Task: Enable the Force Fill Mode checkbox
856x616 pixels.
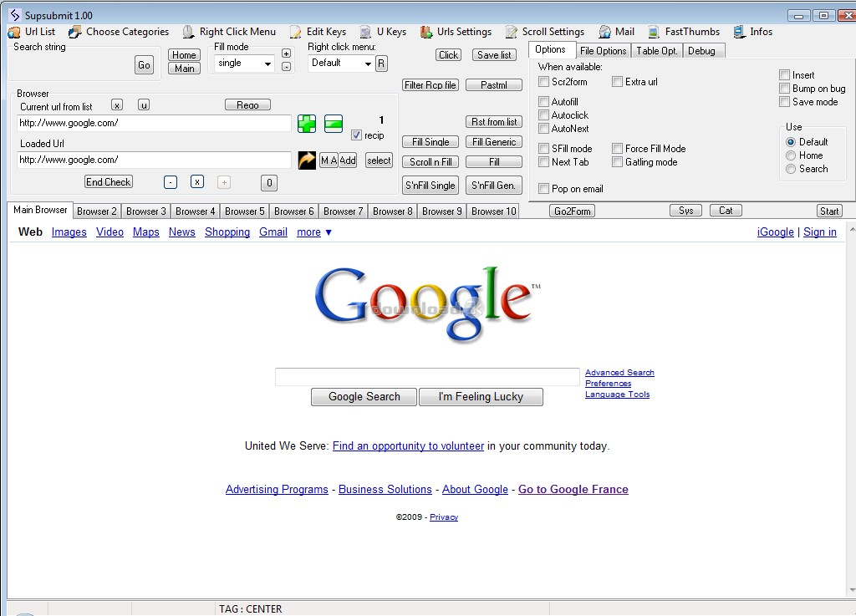Action: pos(617,149)
